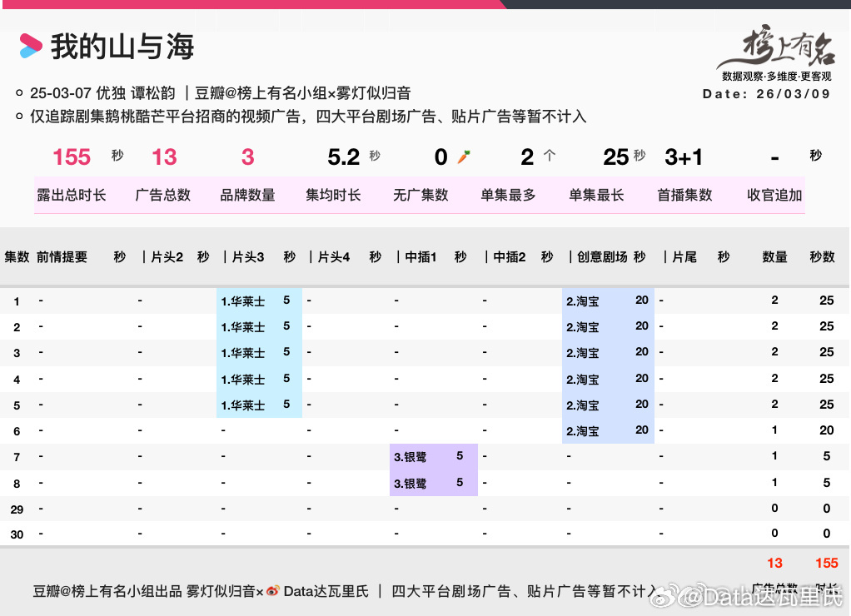Click the carrot icon next to 无广集数 value

[x=462, y=155]
